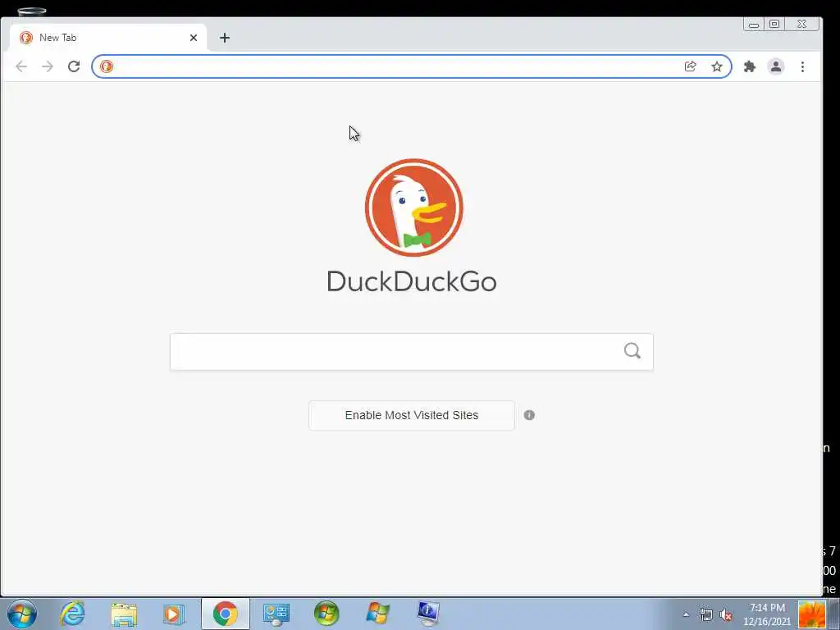Click the Chrome taskbar icon

click(226, 614)
